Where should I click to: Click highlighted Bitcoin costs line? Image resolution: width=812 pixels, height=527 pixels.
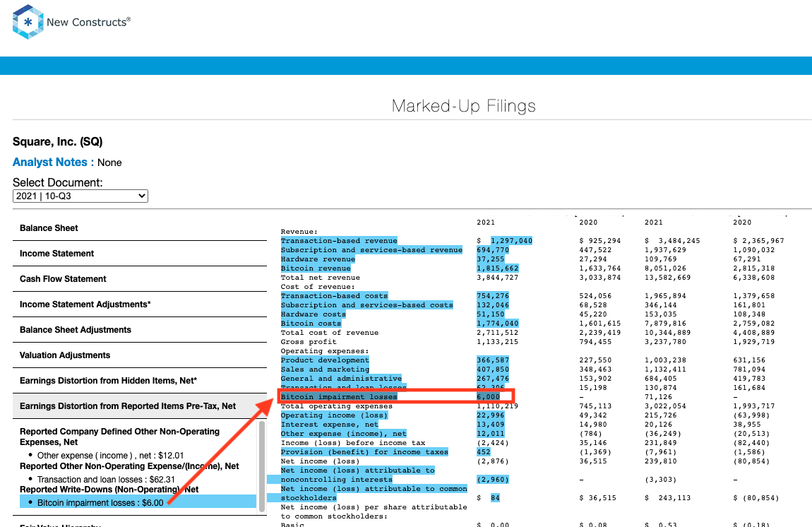(x=311, y=324)
